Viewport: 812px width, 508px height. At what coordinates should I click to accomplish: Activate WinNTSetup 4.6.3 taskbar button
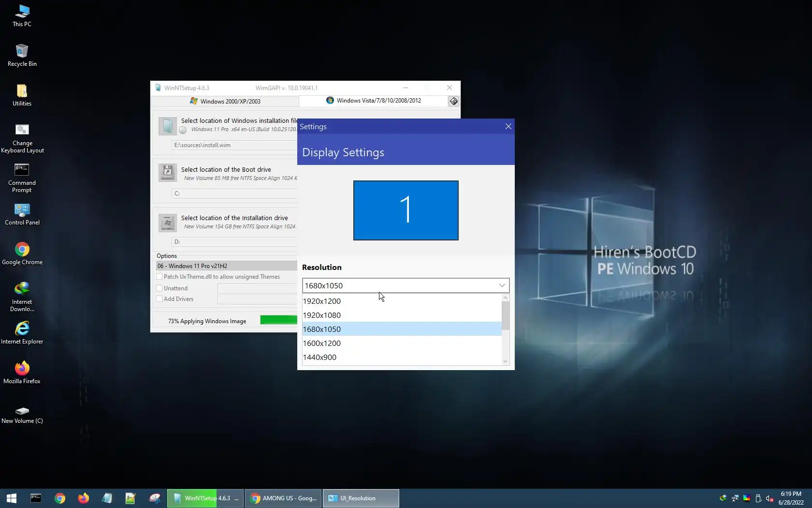(205, 498)
